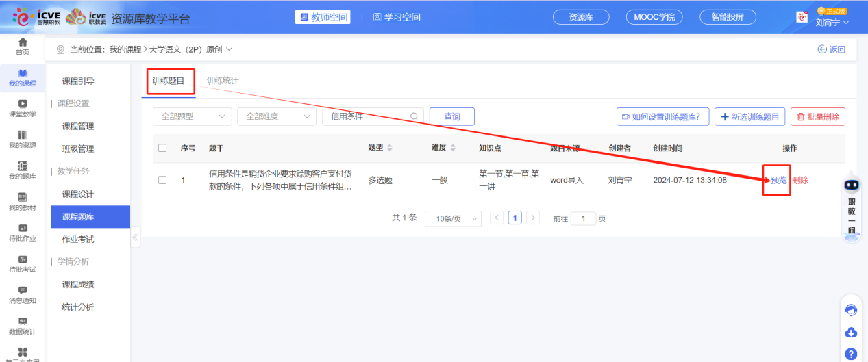
Task: Click the 批量删除 button
Action: coord(818,116)
